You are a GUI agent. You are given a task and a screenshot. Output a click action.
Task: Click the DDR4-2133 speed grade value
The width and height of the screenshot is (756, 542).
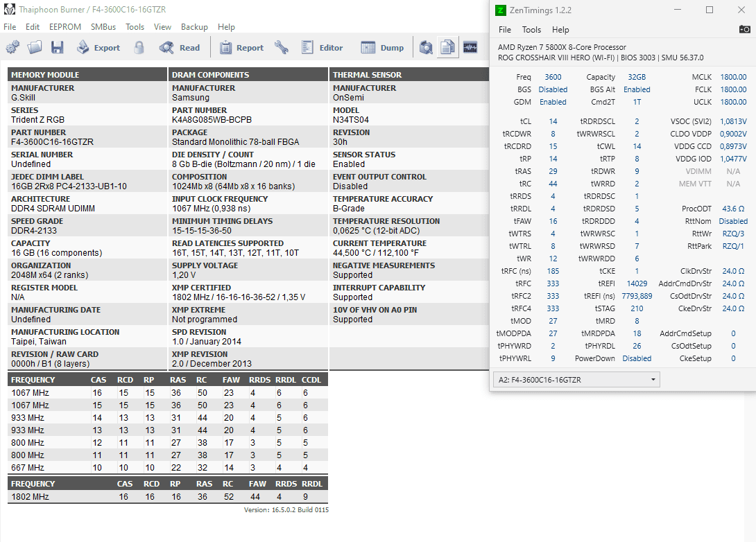pyautogui.click(x=34, y=230)
